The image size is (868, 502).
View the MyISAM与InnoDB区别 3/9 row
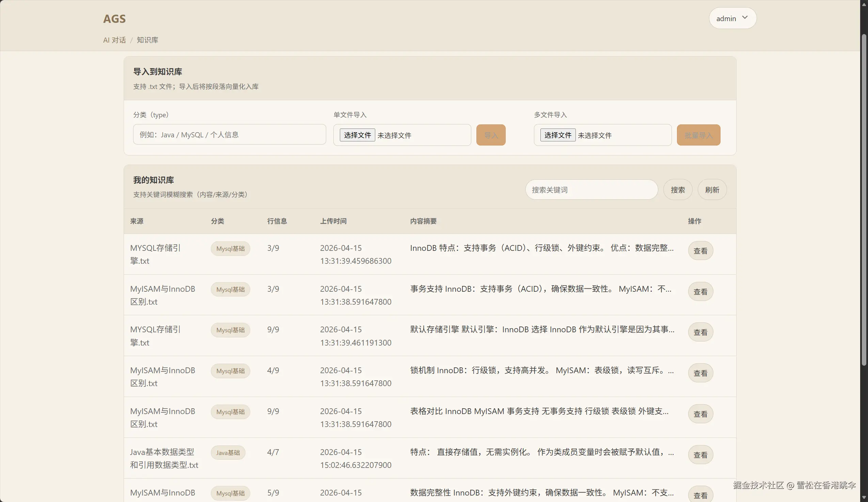(x=700, y=292)
